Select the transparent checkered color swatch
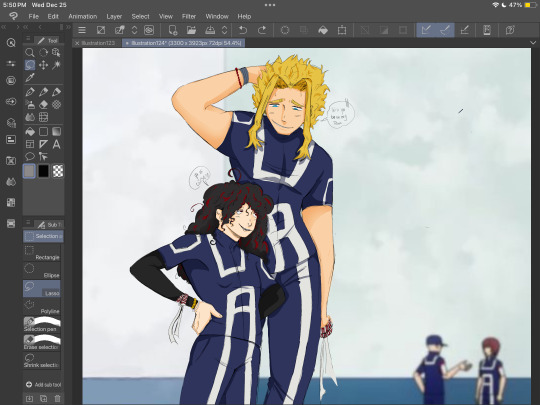 (x=58, y=171)
